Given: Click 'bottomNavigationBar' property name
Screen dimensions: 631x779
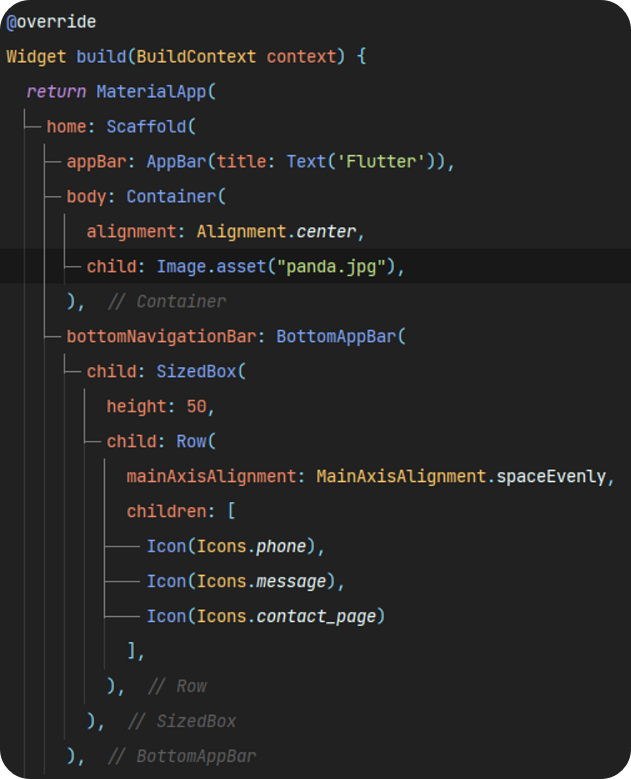Looking at the screenshot, I should point(161,337).
